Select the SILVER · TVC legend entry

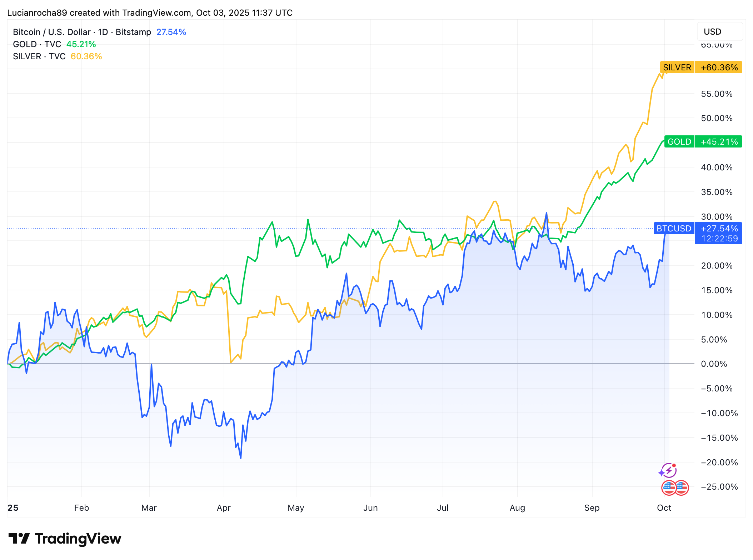pos(39,56)
